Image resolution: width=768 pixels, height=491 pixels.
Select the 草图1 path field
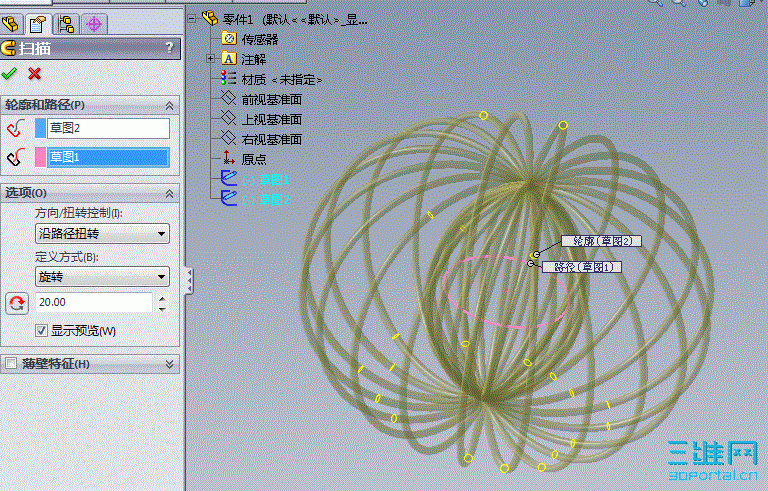pyautogui.click(x=108, y=157)
